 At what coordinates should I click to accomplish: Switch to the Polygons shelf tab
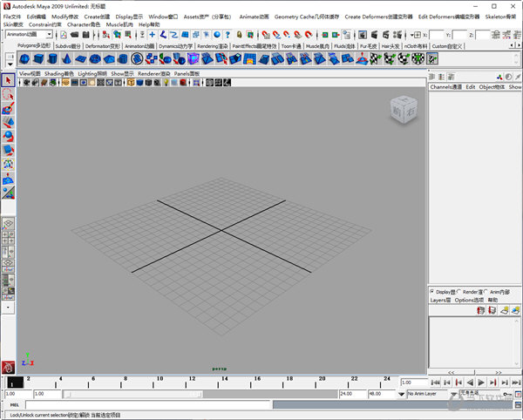pyautogui.click(x=34, y=45)
